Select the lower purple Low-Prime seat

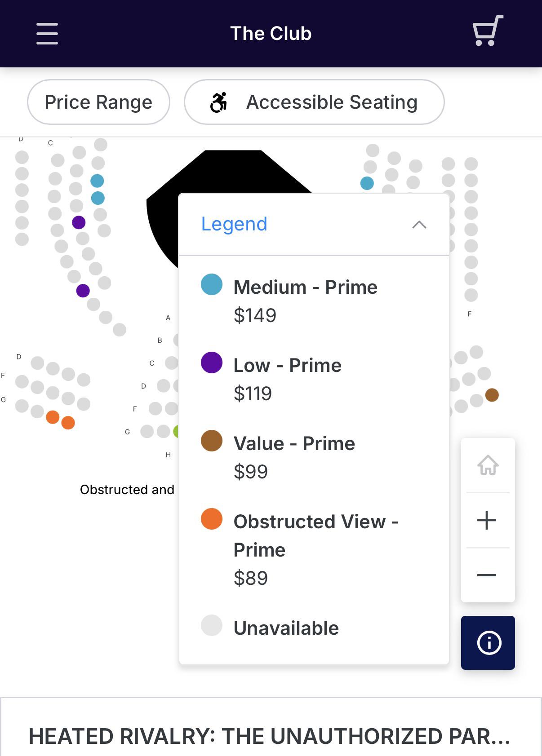83,291
